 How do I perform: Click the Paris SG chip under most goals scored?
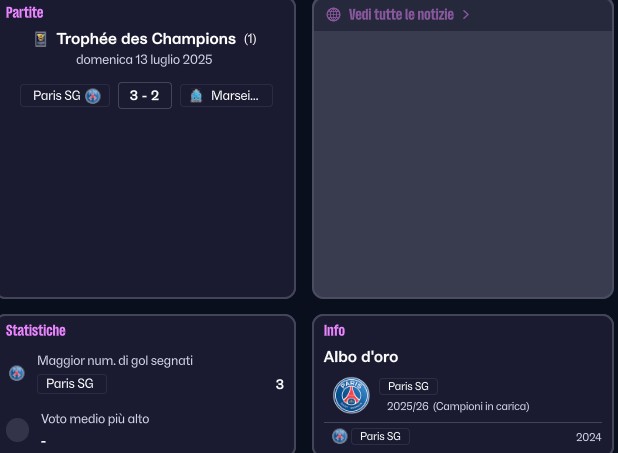point(71,384)
